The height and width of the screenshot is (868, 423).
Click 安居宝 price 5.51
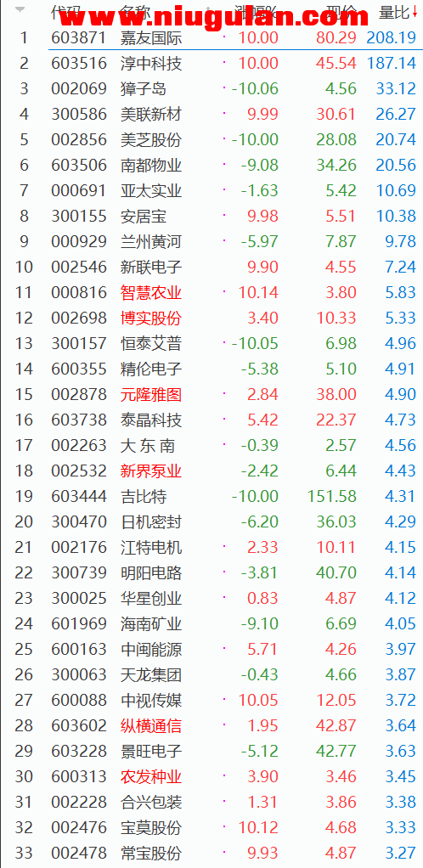point(341,217)
